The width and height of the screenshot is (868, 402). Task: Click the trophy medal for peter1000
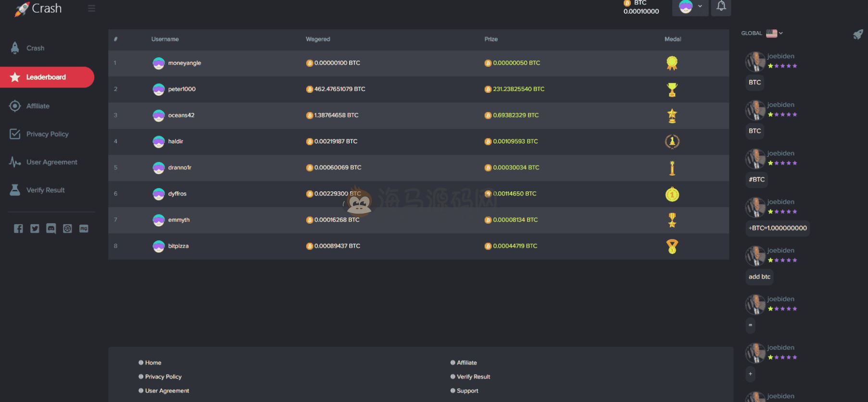672,89
